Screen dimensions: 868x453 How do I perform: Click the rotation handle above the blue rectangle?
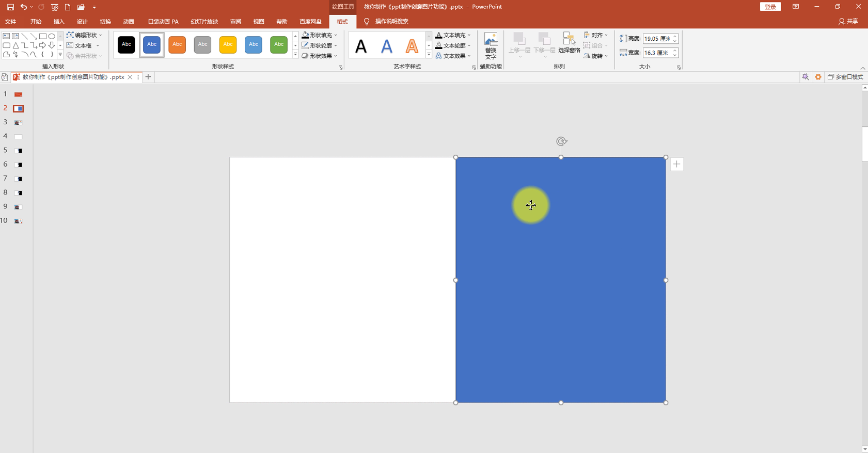point(561,141)
